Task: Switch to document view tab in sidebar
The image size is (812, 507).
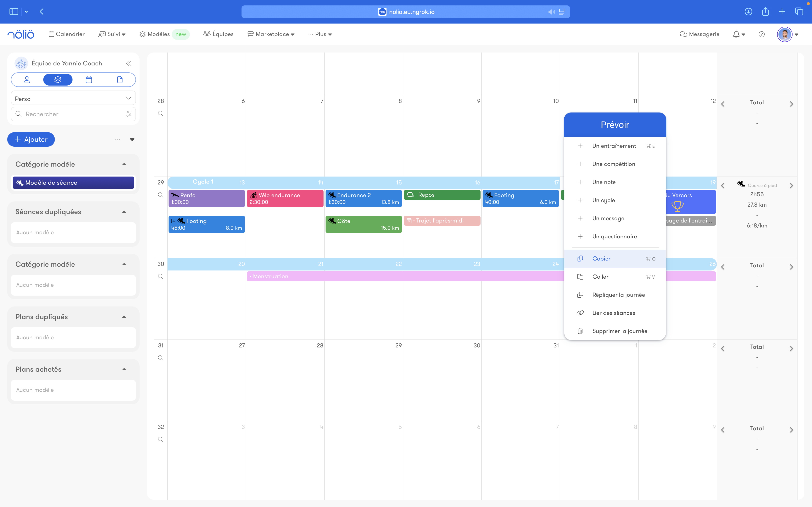Action: 120,80
